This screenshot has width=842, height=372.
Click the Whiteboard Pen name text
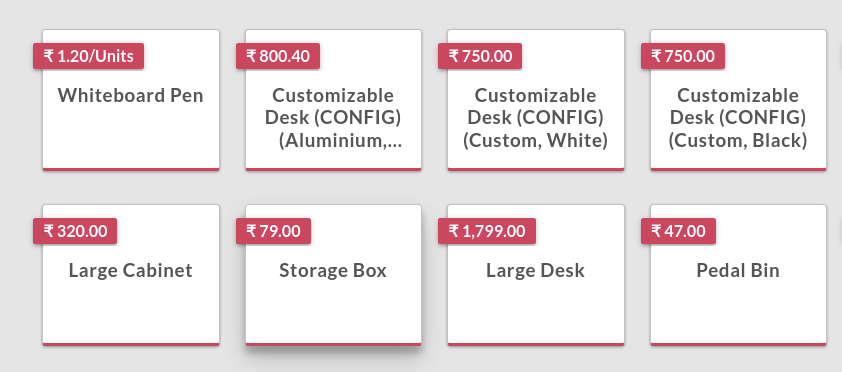(130, 96)
